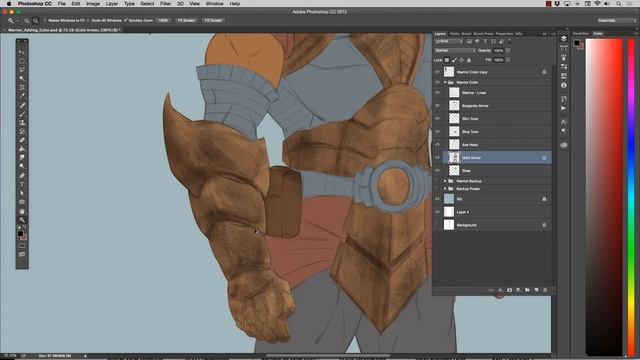Select the Crop tool
The width and height of the screenshot is (640, 360).
[x=22, y=87]
